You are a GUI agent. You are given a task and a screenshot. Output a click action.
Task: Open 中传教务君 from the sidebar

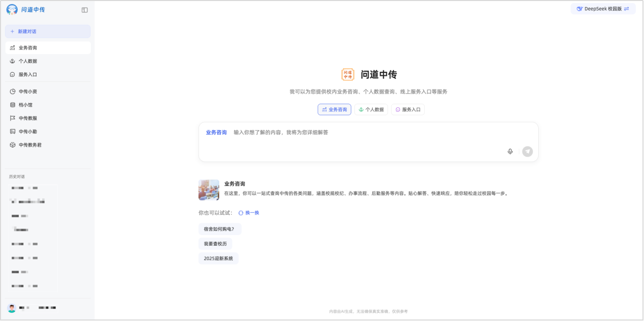pos(30,145)
